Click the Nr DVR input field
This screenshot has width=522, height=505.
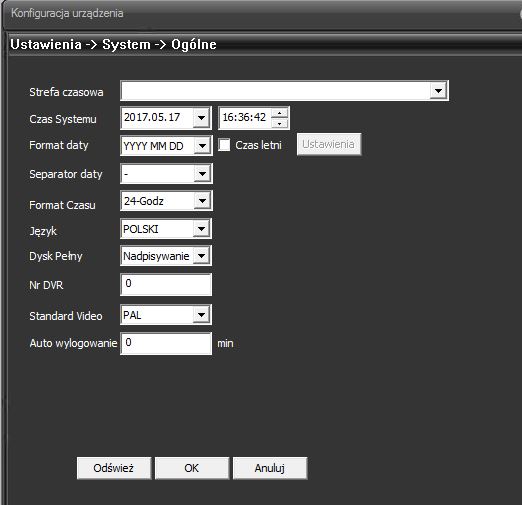(166, 285)
